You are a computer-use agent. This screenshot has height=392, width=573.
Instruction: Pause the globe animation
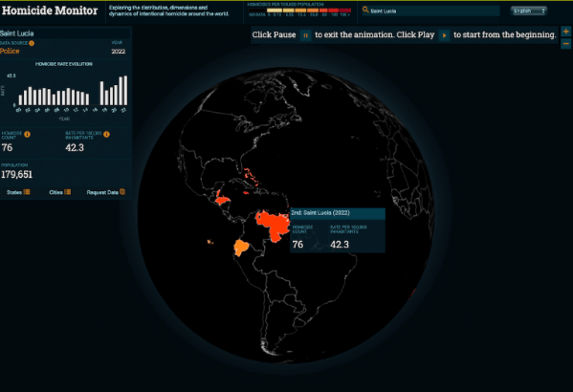tap(305, 35)
